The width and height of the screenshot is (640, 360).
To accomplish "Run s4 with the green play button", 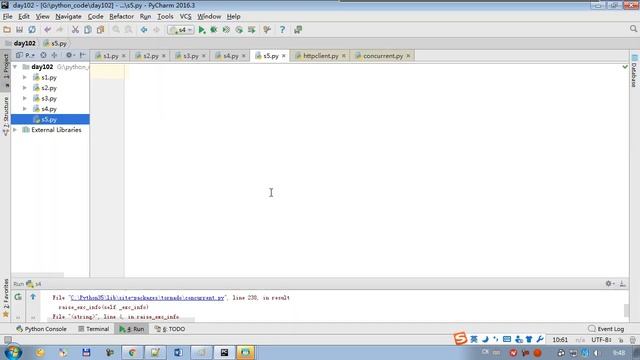I will tap(202, 30).
